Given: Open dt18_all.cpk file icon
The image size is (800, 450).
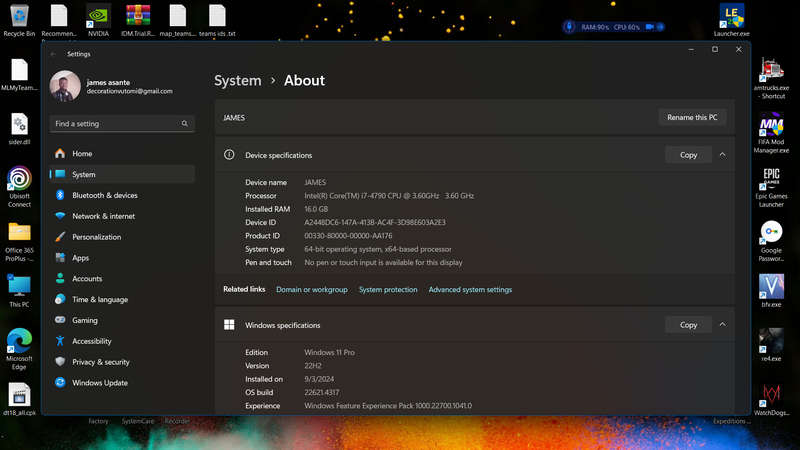Looking at the screenshot, I should click(19, 399).
